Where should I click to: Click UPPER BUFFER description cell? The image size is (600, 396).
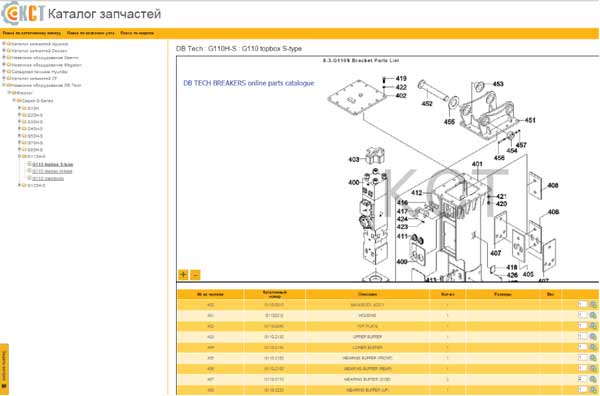pyautogui.click(x=367, y=337)
